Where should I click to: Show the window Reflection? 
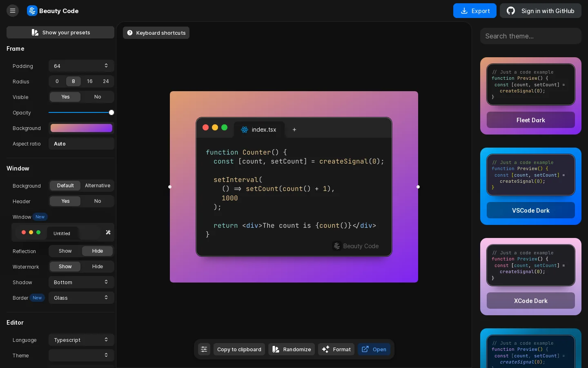(65, 251)
